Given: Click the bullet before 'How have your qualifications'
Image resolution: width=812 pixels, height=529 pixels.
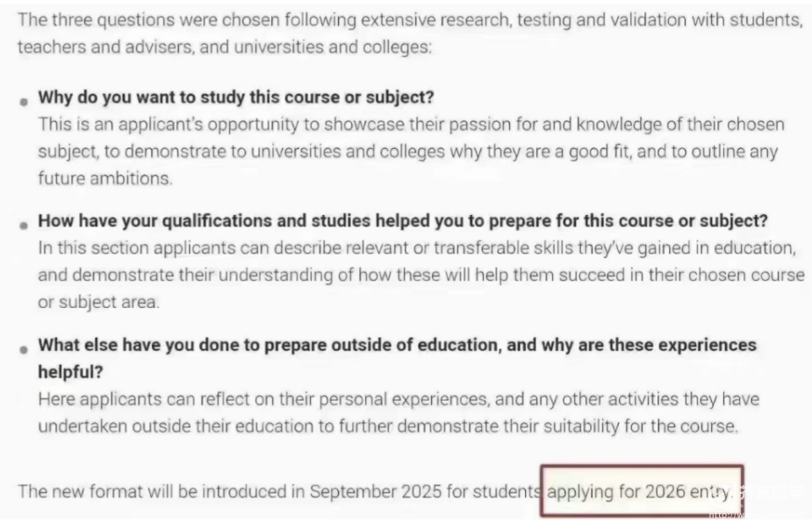Looking at the screenshot, I should click(24, 225).
